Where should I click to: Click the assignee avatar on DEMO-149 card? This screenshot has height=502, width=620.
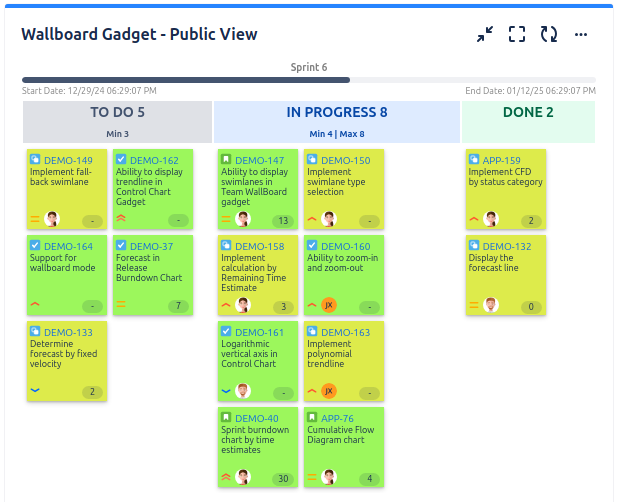[51, 219]
